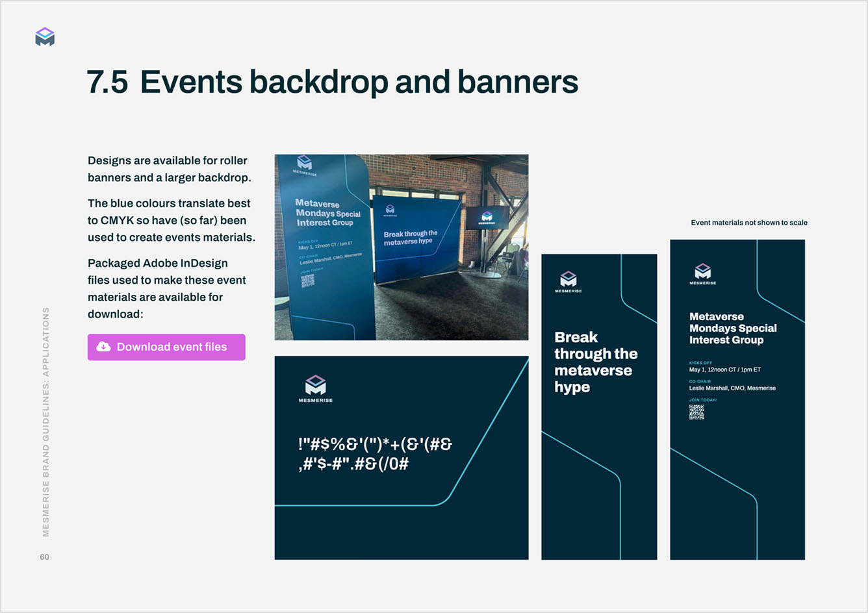This screenshot has height=613, width=868.
Task: Click the page number 60
Action: tap(44, 557)
